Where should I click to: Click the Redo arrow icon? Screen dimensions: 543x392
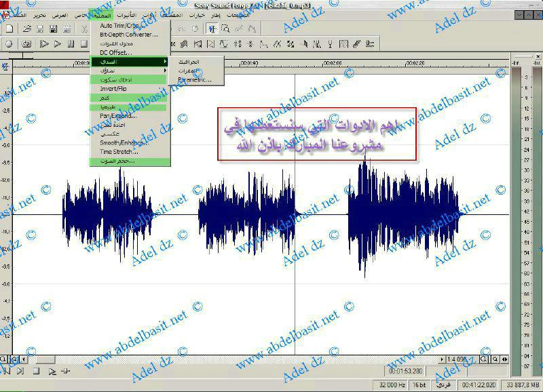click(x=195, y=28)
